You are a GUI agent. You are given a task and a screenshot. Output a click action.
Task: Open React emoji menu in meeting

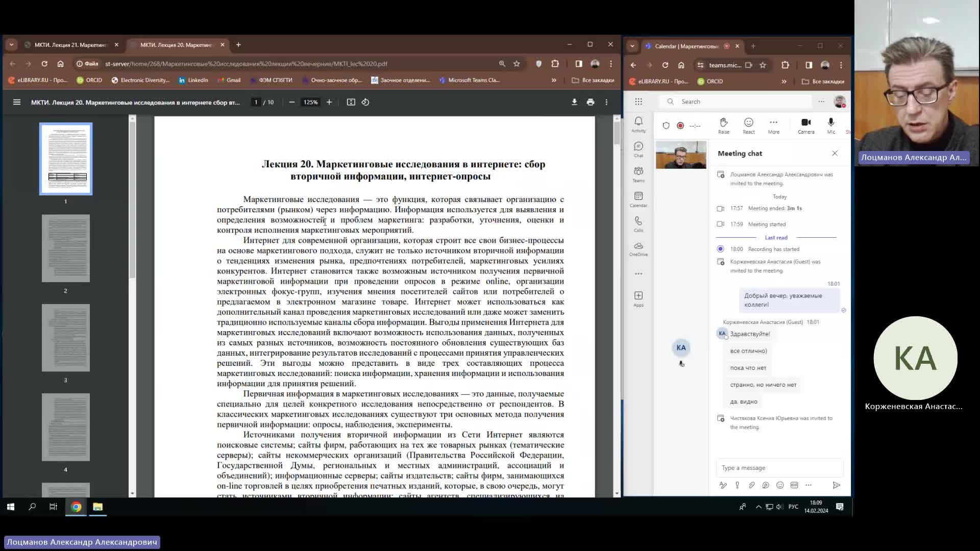tap(749, 126)
